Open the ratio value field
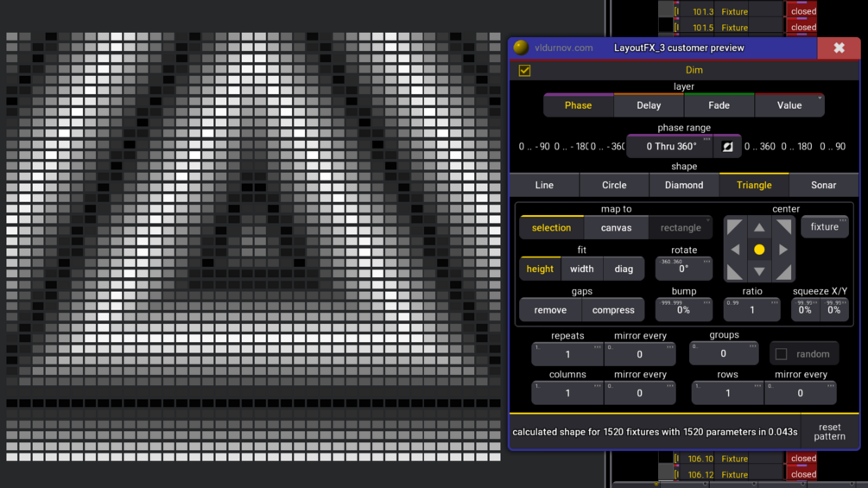Viewport: 868px width, 488px height. click(x=751, y=310)
